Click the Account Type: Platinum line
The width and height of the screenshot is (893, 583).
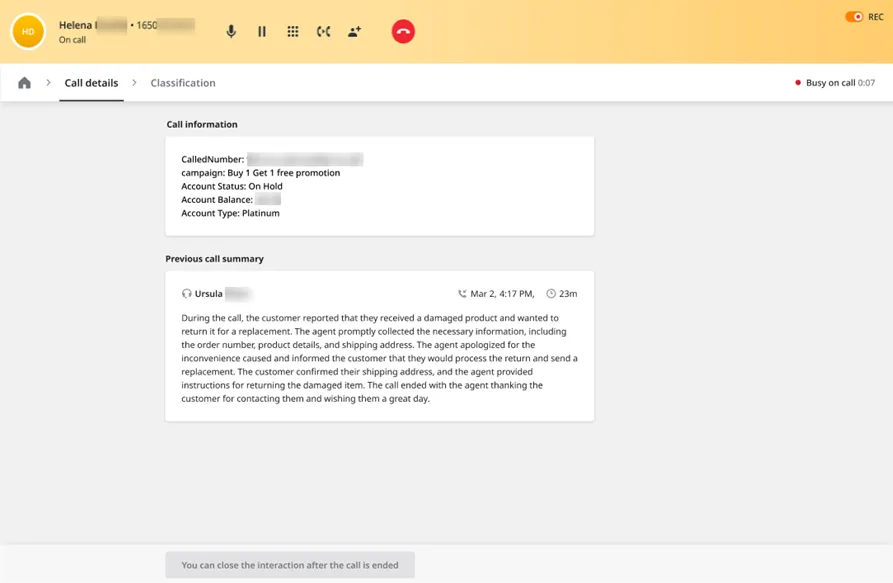click(x=231, y=213)
